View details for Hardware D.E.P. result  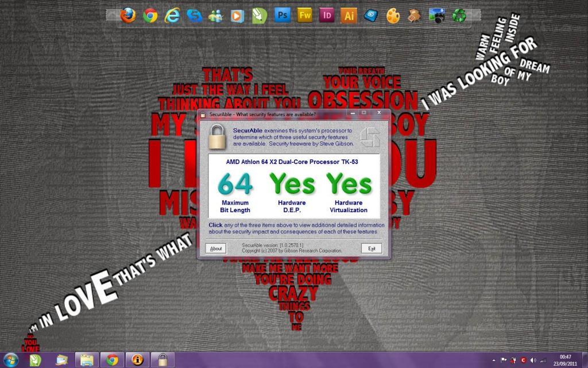click(292, 191)
